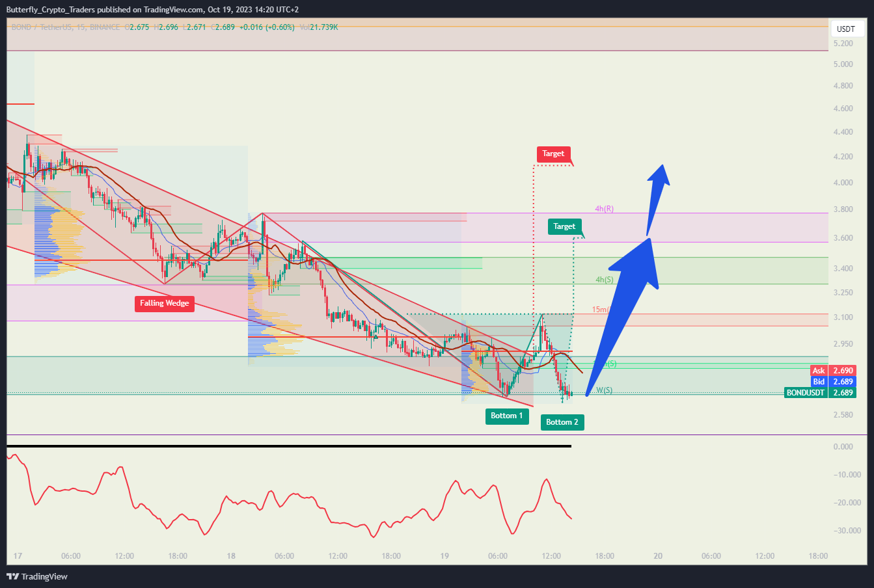Click the 4.000 price axis value
The height and width of the screenshot is (588, 874).
click(843, 183)
